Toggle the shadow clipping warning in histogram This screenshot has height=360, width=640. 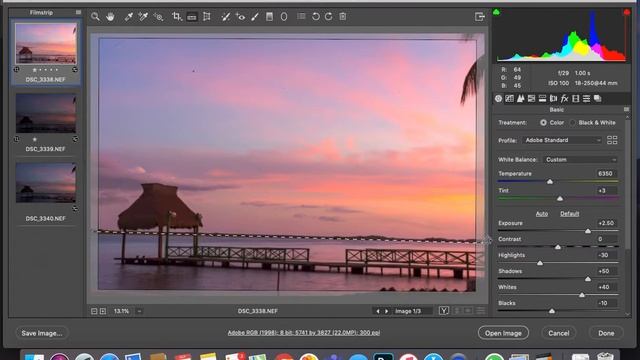(496, 12)
